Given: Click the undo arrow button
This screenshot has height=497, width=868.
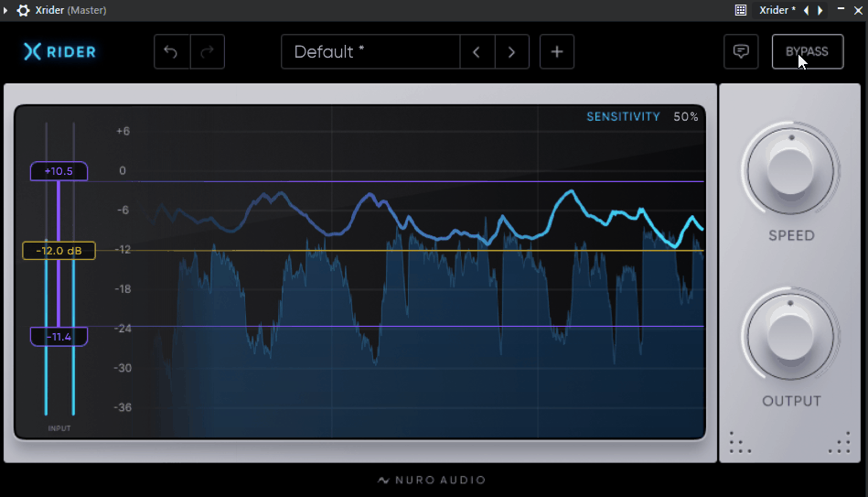Looking at the screenshot, I should (172, 51).
